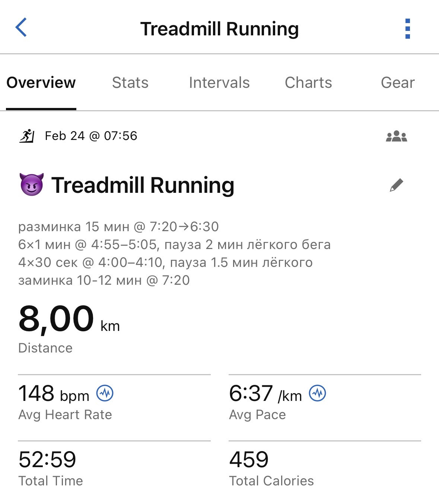Tap the heart rate chart icon

(105, 393)
